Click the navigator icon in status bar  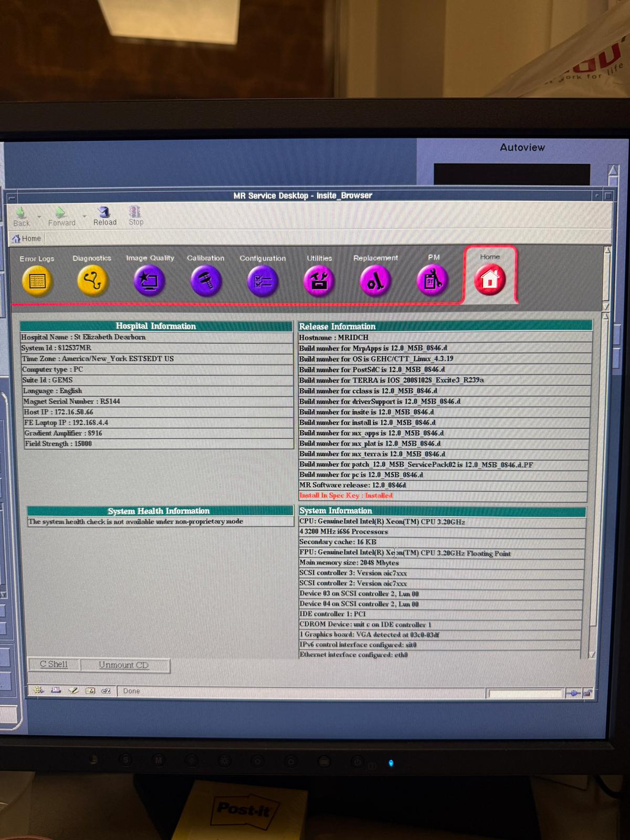(38, 690)
